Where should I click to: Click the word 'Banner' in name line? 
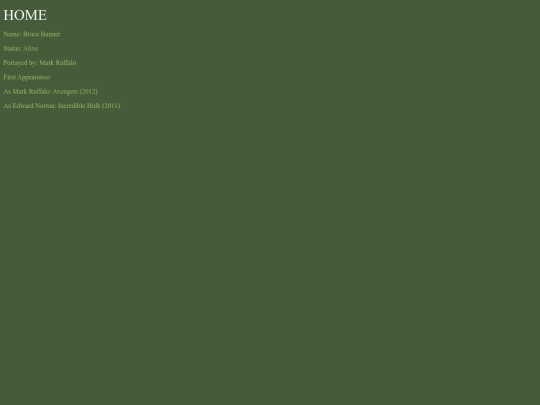(x=50, y=34)
